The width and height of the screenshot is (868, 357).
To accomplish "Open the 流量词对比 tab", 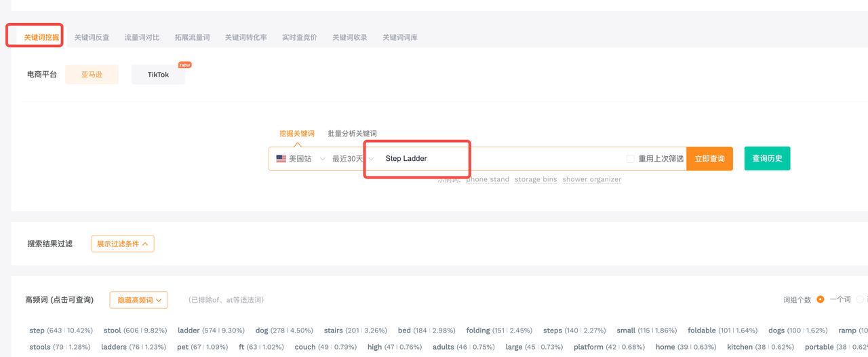I will click(x=142, y=37).
